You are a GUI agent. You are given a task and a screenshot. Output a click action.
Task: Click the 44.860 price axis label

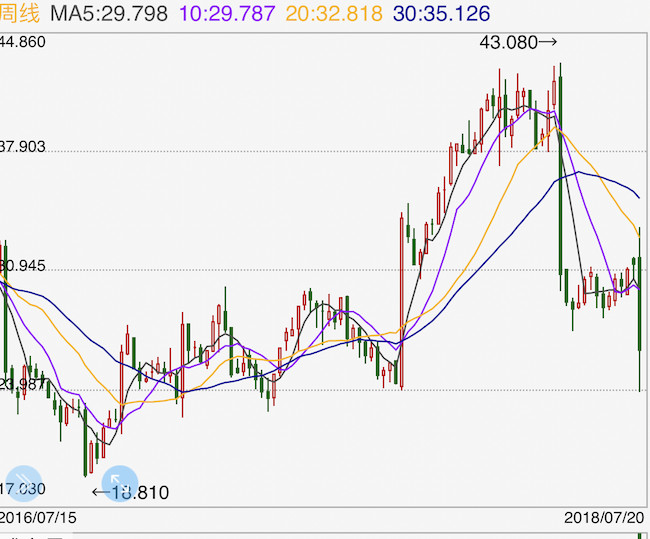point(24,42)
